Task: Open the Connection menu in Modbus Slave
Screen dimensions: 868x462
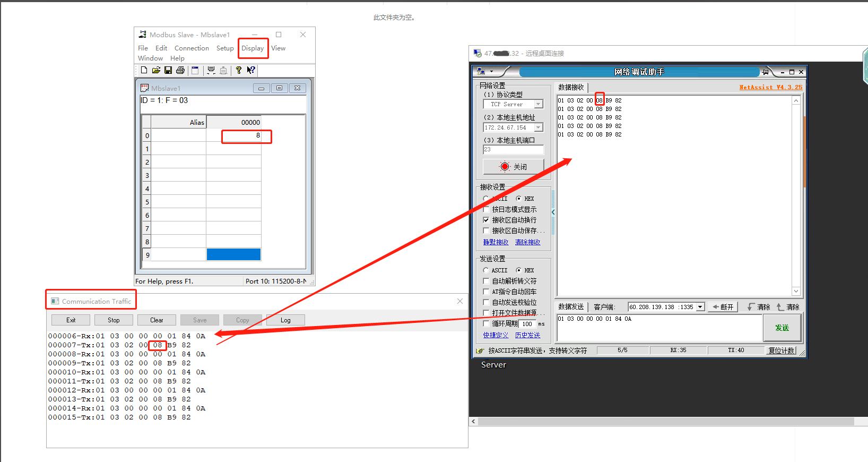Action: click(x=192, y=48)
